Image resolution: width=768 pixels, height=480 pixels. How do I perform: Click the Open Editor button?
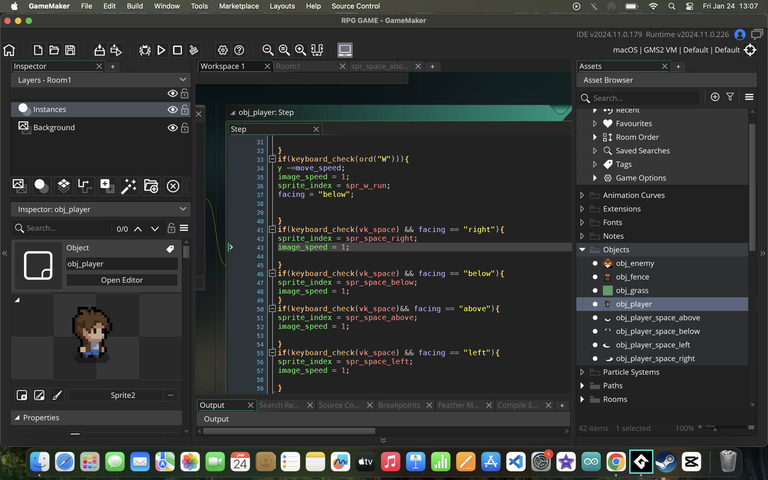pos(121,280)
